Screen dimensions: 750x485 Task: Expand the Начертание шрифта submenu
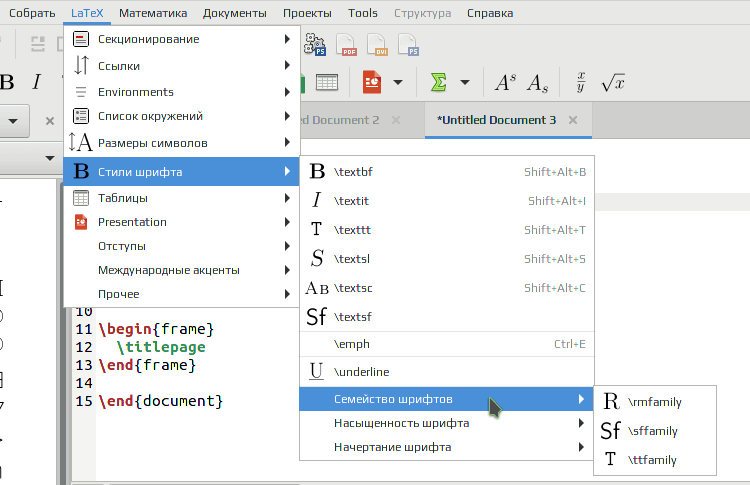[447, 447]
